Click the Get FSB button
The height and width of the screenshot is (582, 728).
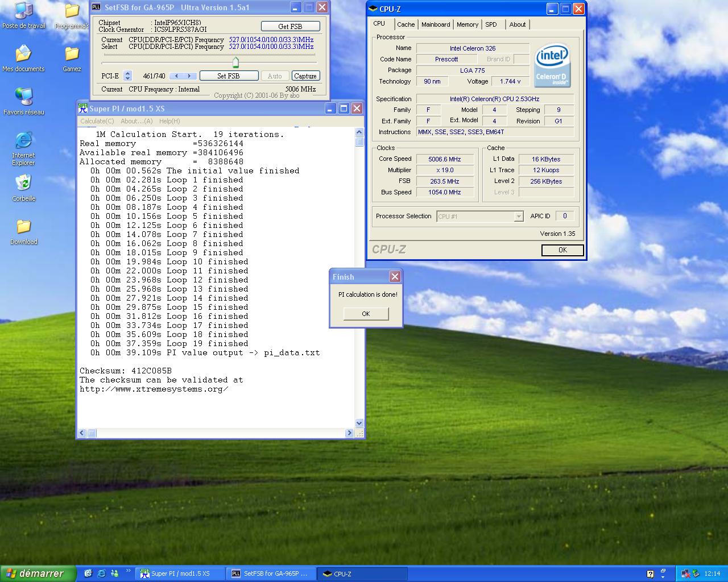(x=290, y=26)
